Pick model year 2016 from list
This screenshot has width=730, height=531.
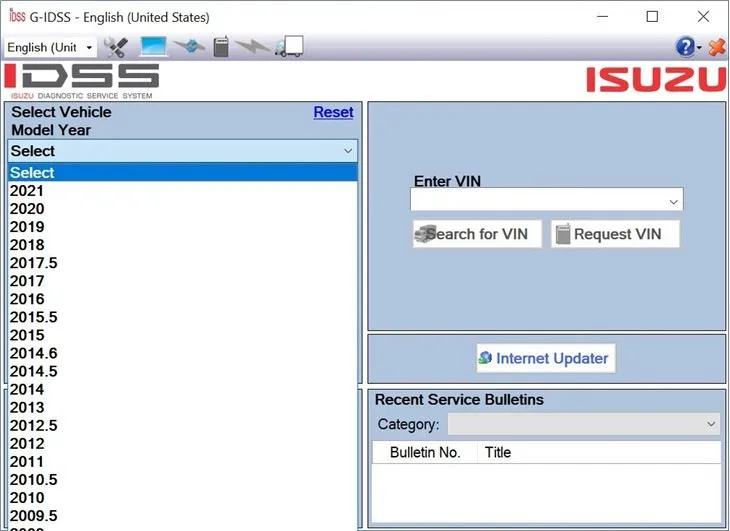click(182, 299)
